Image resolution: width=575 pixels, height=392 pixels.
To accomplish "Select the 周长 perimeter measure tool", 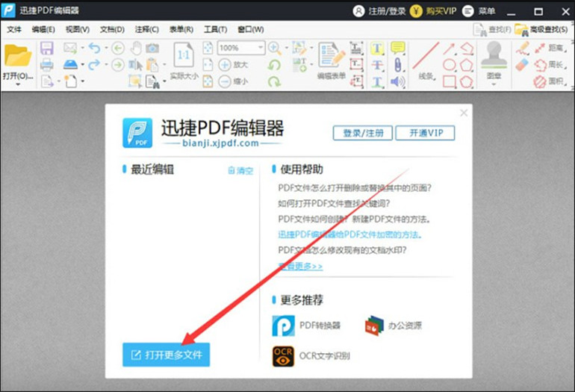I will coord(550,65).
